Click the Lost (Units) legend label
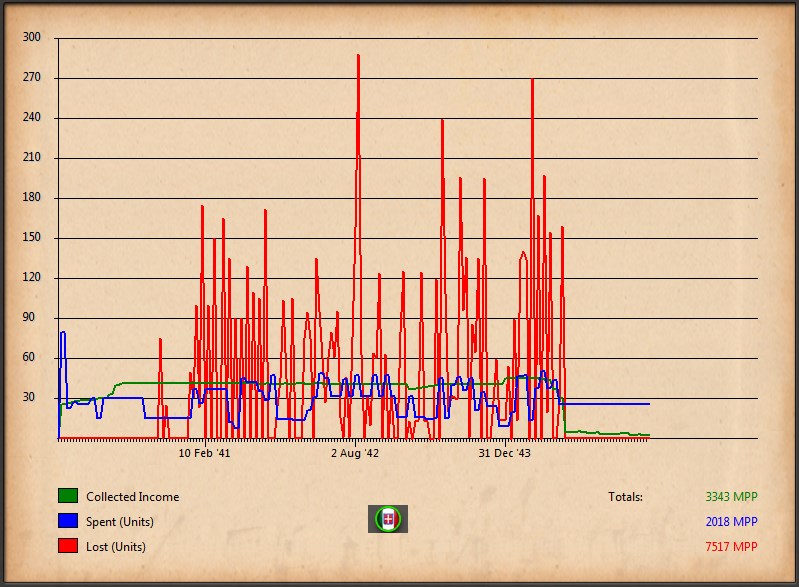Viewport: 799px width, 587px height. pos(116,547)
